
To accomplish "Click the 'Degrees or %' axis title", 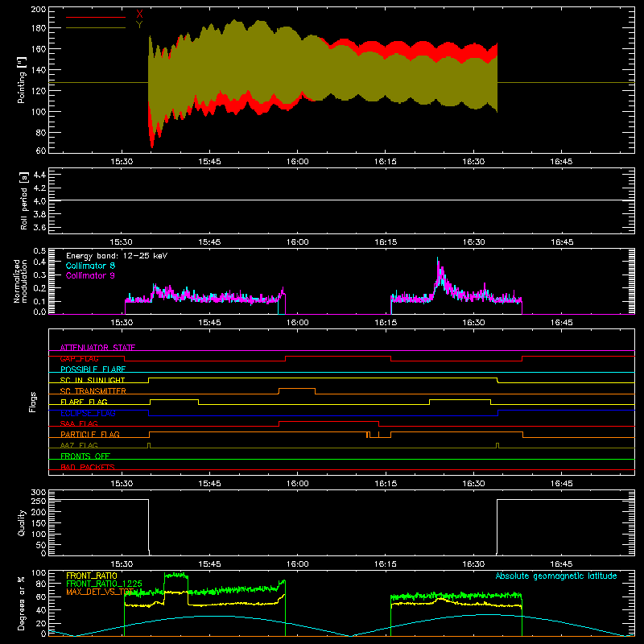I will [x=22, y=603].
